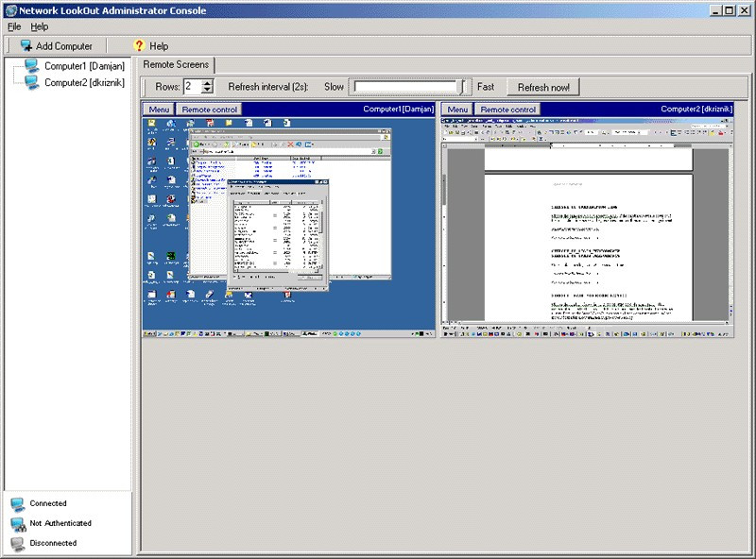Click the Refresh now! button
The image size is (756, 559).
pyautogui.click(x=543, y=87)
